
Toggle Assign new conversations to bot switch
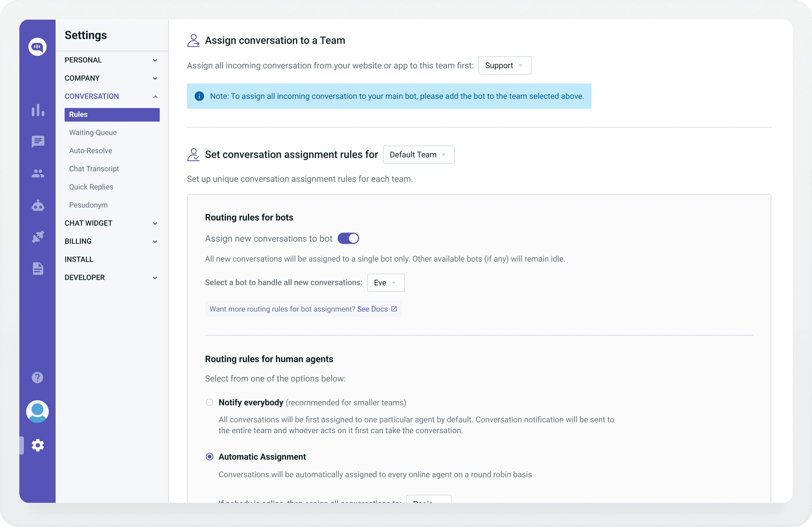(348, 238)
